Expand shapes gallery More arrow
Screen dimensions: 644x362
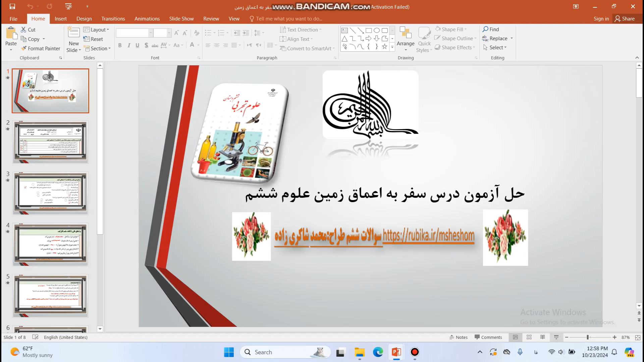[392, 48]
